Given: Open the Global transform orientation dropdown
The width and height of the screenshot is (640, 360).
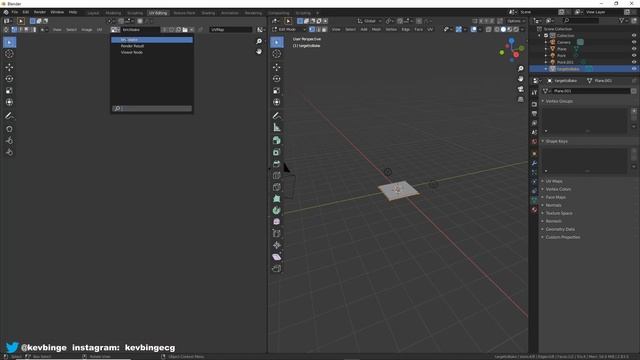Looking at the screenshot, I should coord(369,21).
